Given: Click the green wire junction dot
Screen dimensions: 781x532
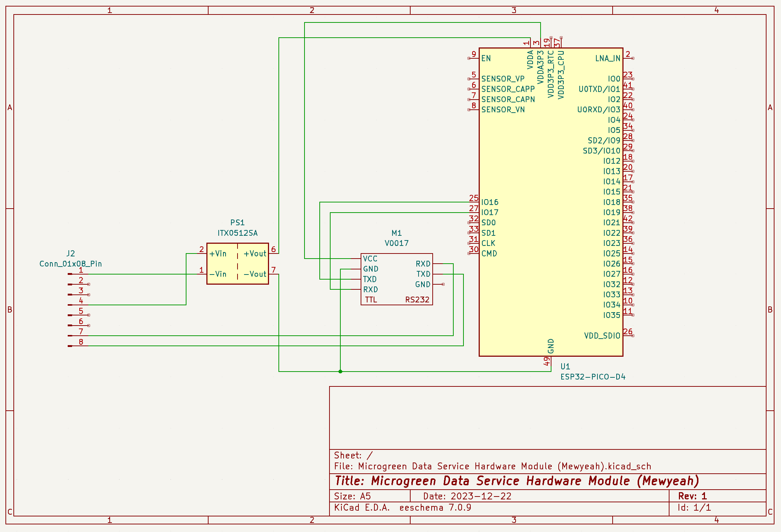Looking at the screenshot, I should click(x=340, y=372).
